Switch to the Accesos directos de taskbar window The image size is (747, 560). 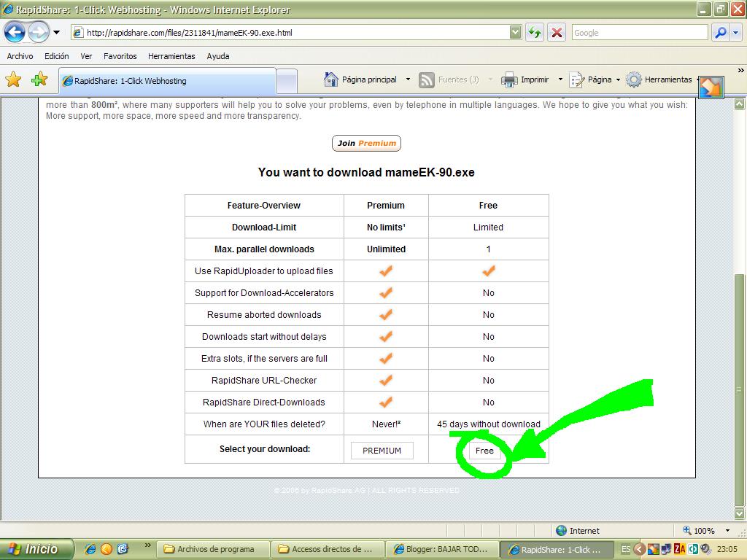(x=327, y=549)
